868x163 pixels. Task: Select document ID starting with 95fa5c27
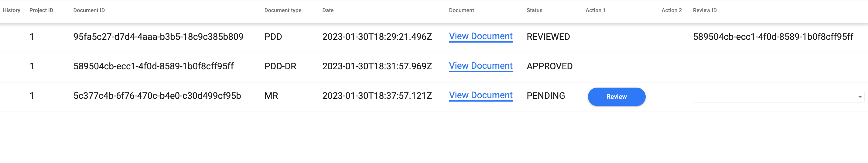pos(158,37)
